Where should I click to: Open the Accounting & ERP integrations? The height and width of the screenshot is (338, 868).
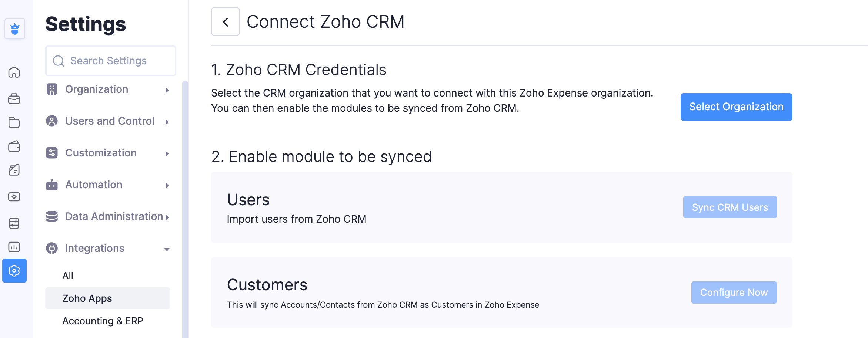(103, 321)
